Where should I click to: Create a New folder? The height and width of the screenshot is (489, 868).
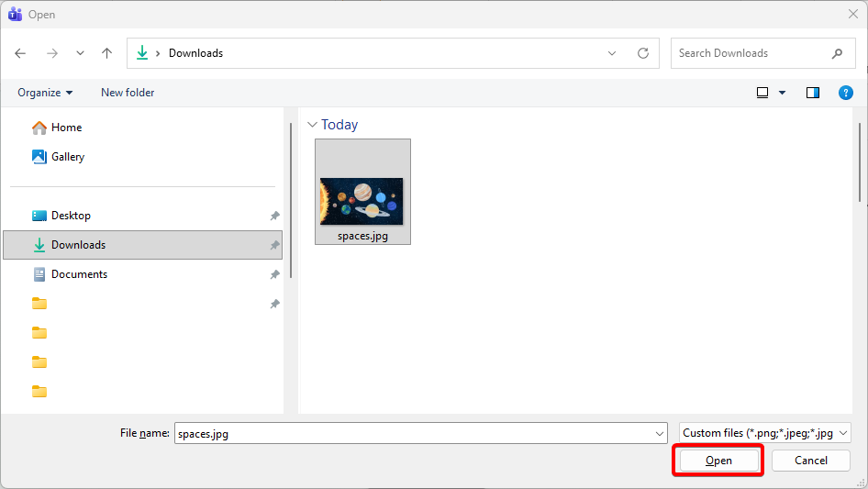(x=128, y=93)
